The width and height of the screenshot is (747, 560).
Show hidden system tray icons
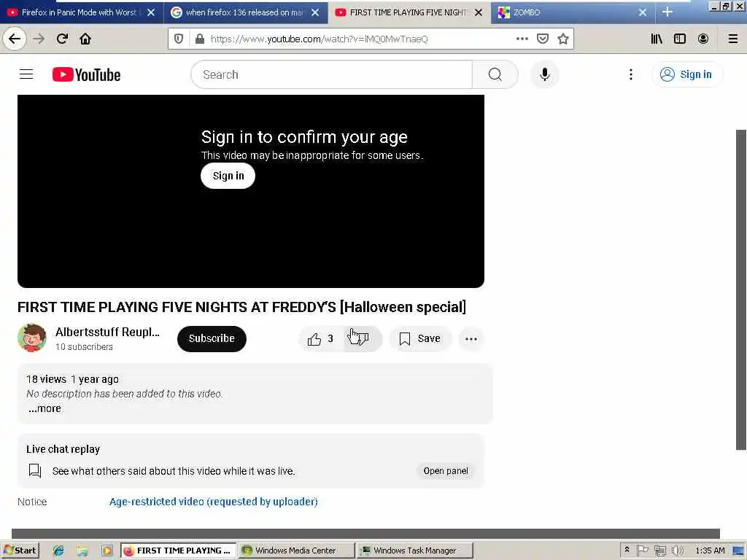coord(627,550)
